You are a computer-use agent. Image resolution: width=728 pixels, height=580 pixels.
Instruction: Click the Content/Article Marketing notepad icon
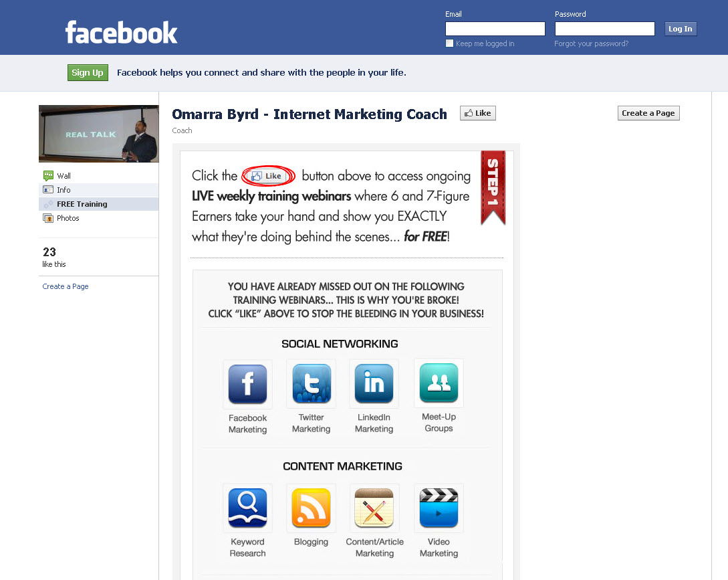click(374, 508)
